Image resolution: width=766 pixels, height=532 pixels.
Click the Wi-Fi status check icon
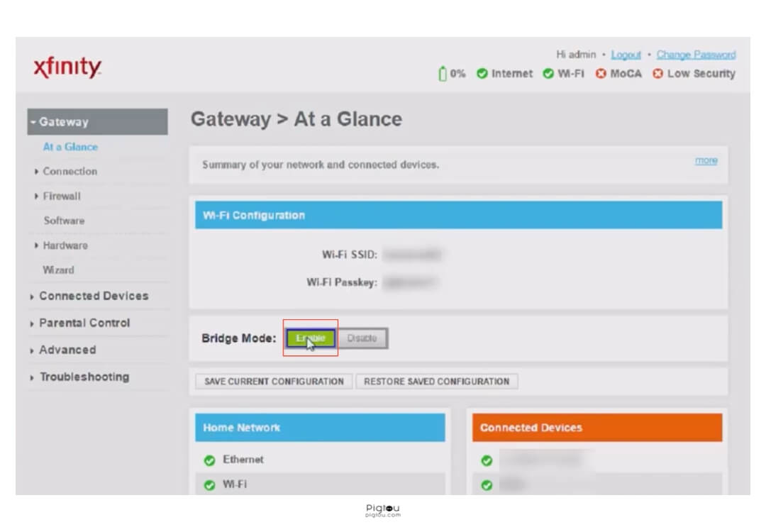pyautogui.click(x=546, y=74)
